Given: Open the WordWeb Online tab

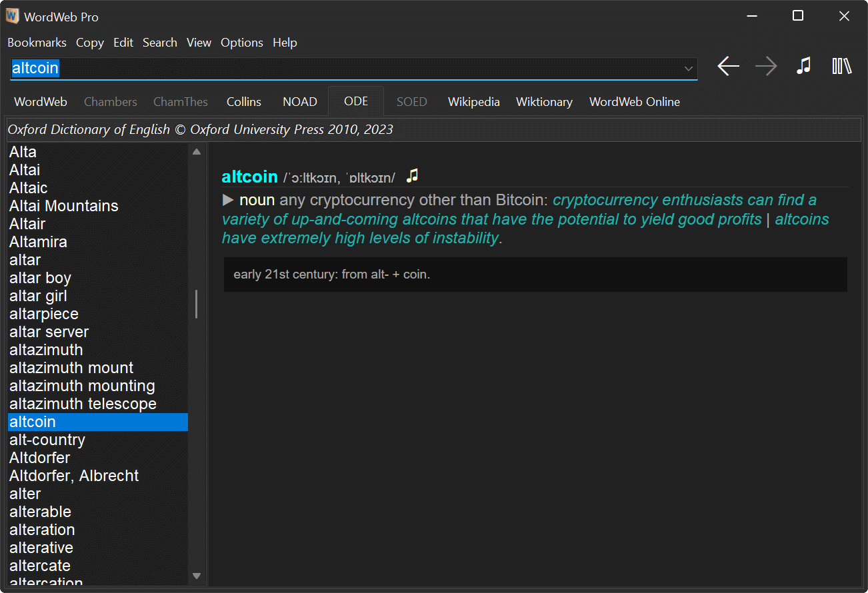Looking at the screenshot, I should 634,101.
